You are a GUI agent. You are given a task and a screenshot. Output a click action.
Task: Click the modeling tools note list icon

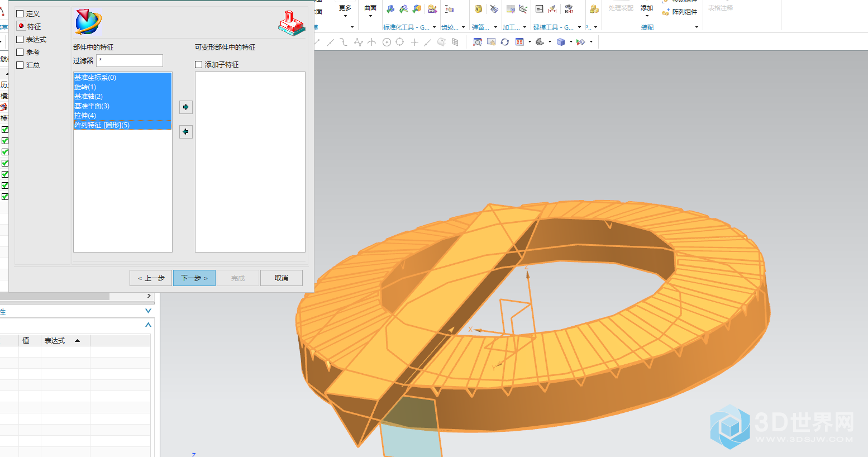(x=539, y=9)
